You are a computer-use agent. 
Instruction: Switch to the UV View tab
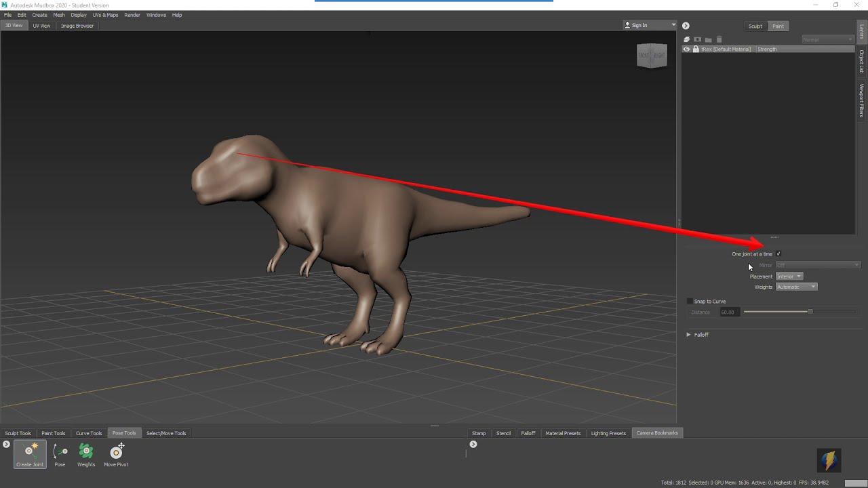[41, 26]
